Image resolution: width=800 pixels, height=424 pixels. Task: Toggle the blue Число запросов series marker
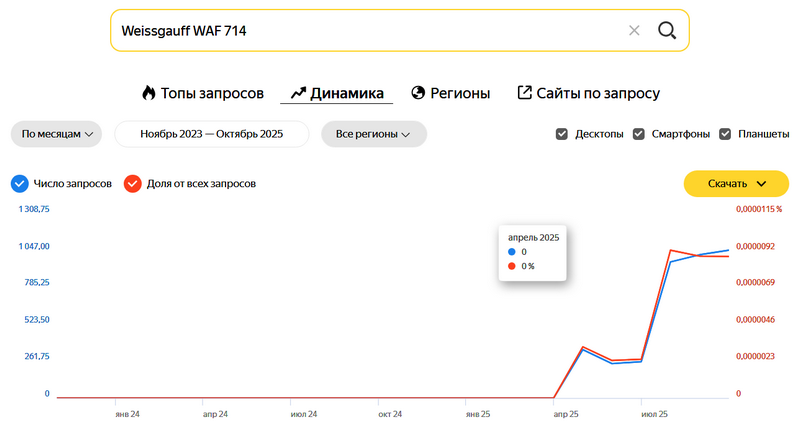(x=19, y=184)
